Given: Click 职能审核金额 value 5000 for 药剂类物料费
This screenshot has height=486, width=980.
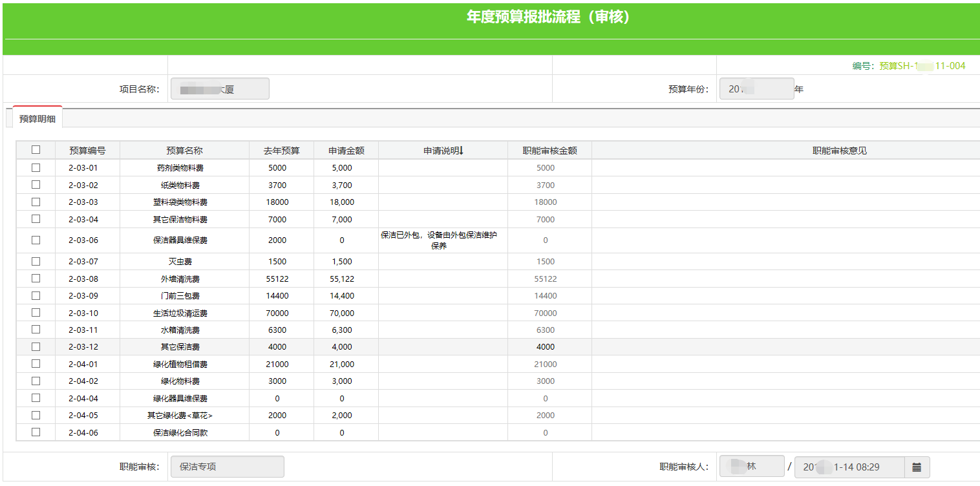Looking at the screenshot, I should (546, 168).
